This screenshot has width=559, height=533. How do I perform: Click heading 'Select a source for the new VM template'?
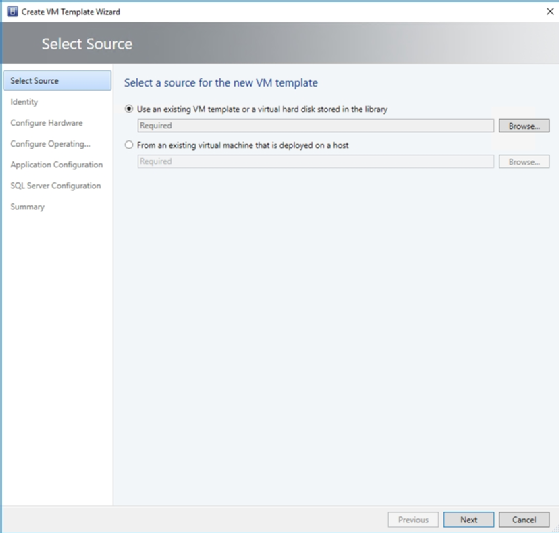pyautogui.click(x=221, y=83)
